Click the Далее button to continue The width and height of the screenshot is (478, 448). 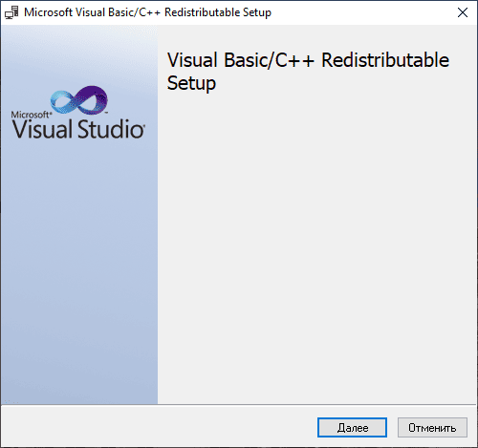pyautogui.click(x=352, y=427)
